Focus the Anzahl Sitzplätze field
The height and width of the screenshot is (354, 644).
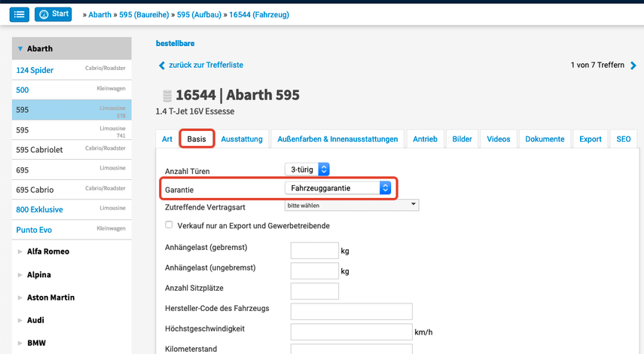click(x=315, y=291)
